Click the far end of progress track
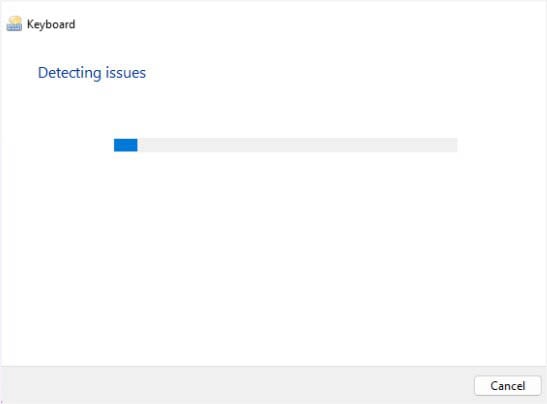547x404 pixels. tap(452, 145)
